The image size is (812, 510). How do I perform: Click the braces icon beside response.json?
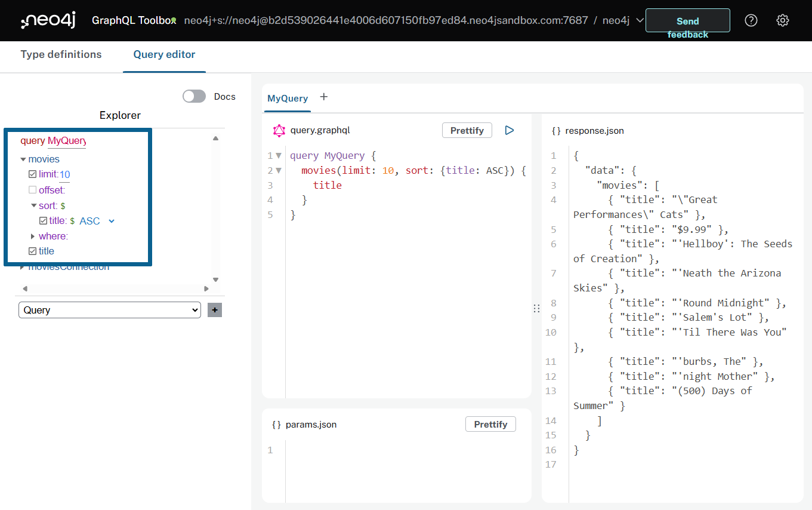[556, 130]
